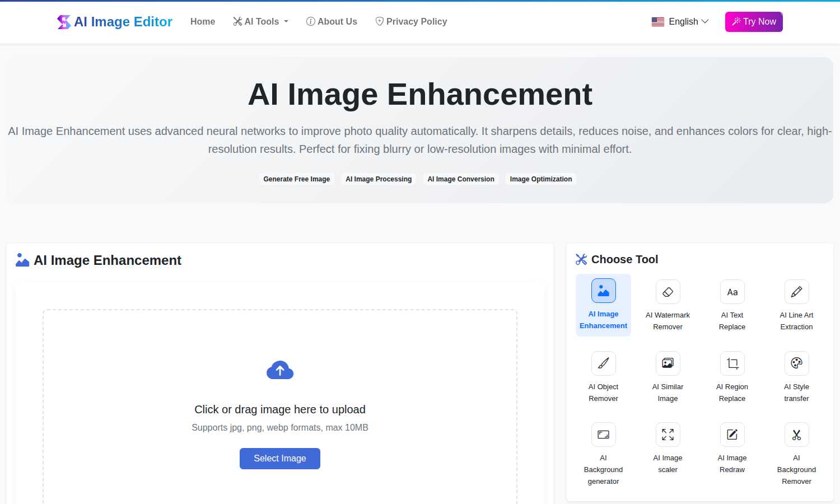Image resolution: width=840 pixels, height=504 pixels.
Task: Click the large AI Image Enhancement page title
Action: click(420, 94)
